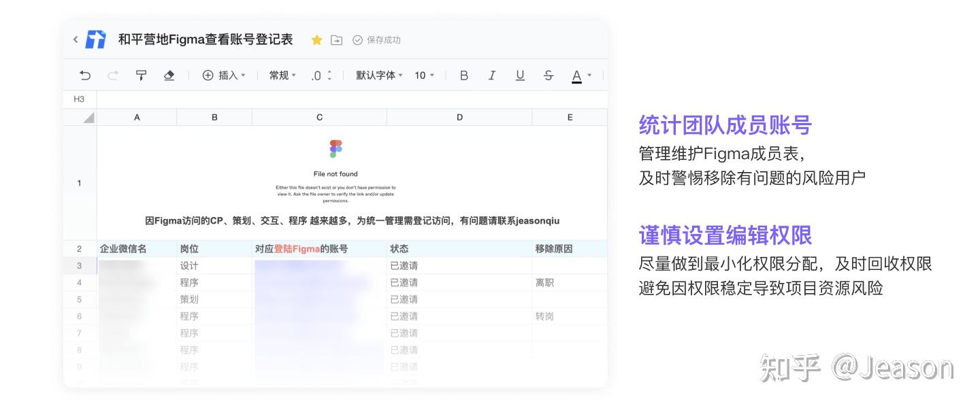
Task: Expand font color options arrow
Action: click(x=589, y=75)
